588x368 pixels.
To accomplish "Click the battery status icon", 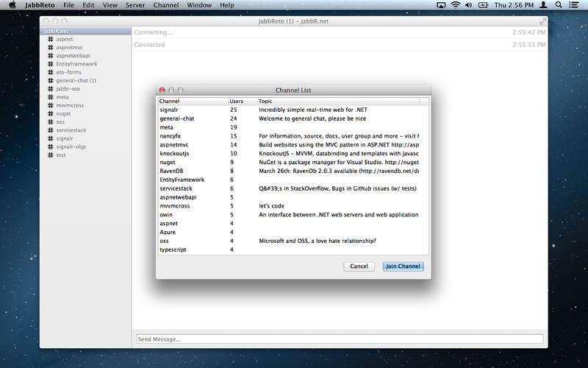I will pos(483,5).
